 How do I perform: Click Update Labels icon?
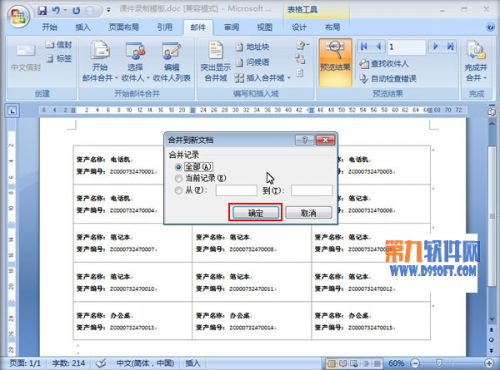[x=300, y=73]
